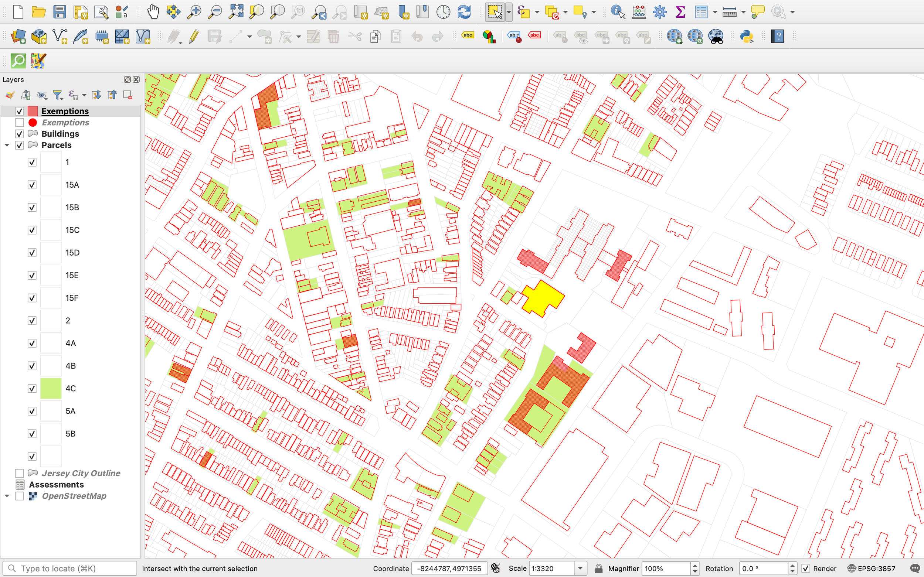Click the 4C green legend swatch
This screenshot has width=924, height=577.
point(51,389)
